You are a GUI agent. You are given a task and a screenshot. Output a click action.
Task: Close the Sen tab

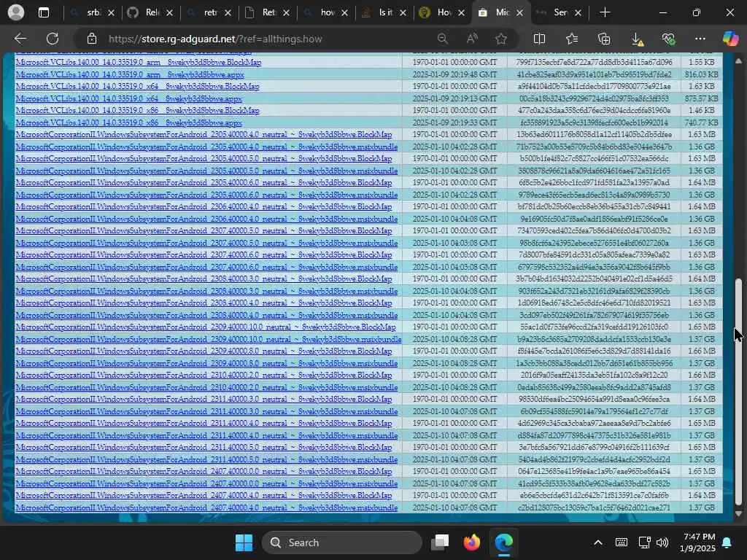click(x=578, y=13)
